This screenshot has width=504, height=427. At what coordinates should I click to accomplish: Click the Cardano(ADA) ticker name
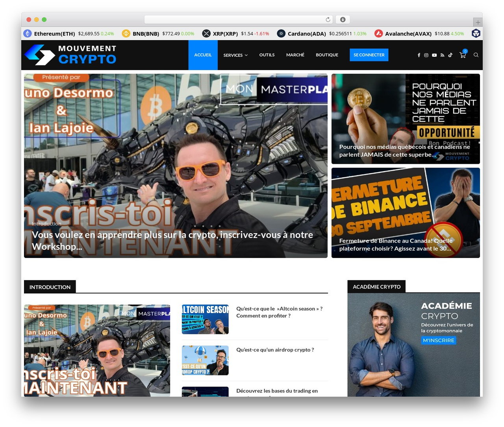(x=307, y=34)
